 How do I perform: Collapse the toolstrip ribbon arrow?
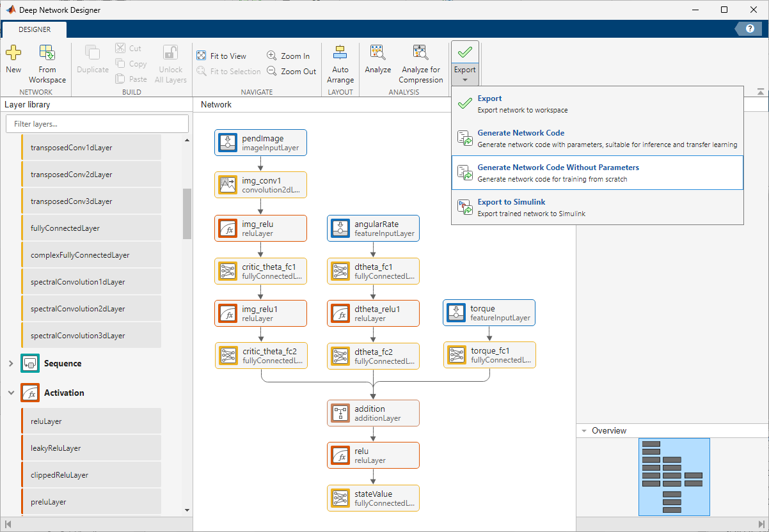(x=760, y=92)
